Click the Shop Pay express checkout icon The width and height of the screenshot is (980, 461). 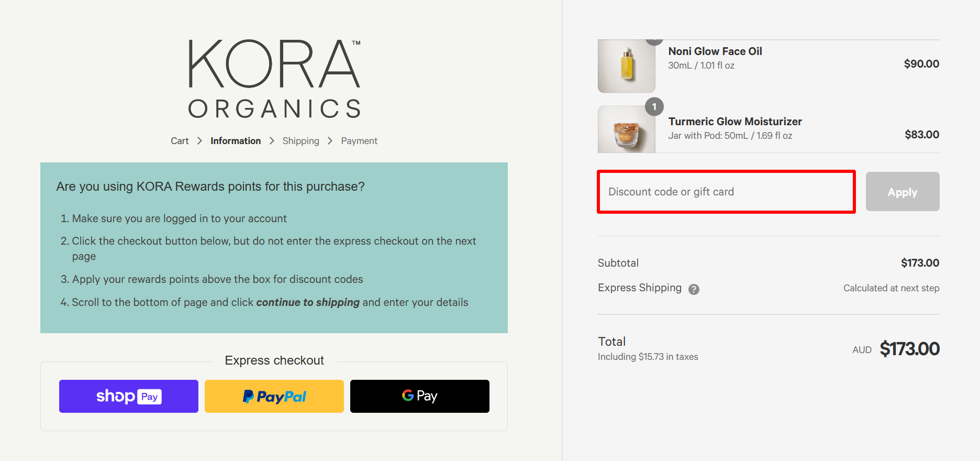coord(128,396)
